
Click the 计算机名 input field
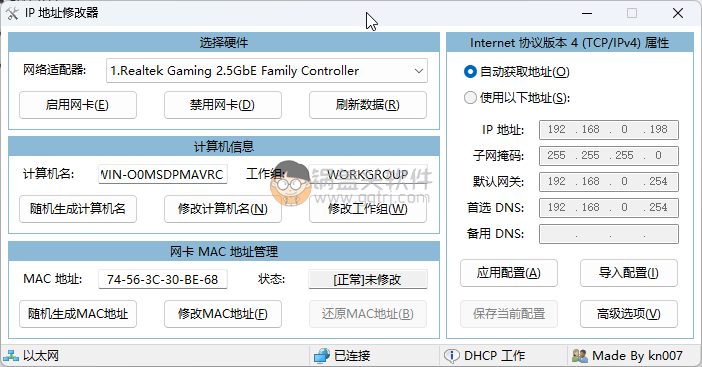point(163,174)
